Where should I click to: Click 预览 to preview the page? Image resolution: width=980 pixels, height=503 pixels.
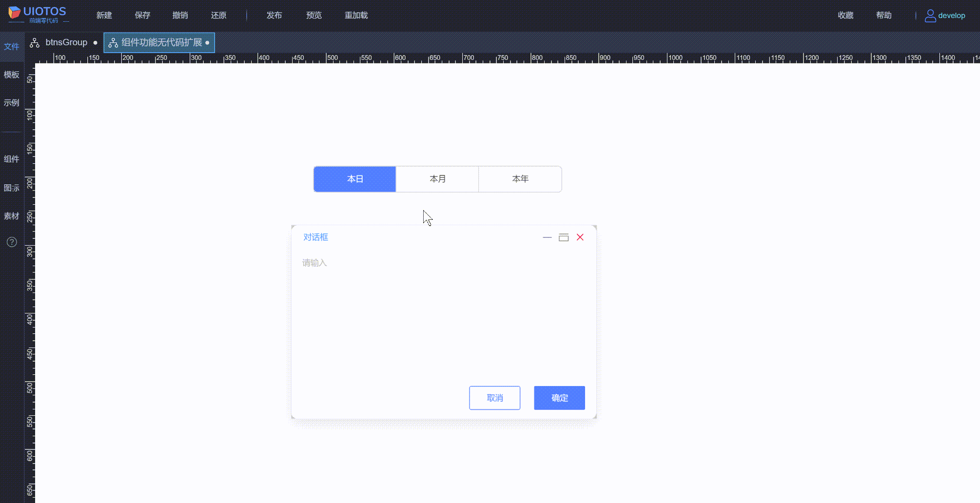click(314, 15)
